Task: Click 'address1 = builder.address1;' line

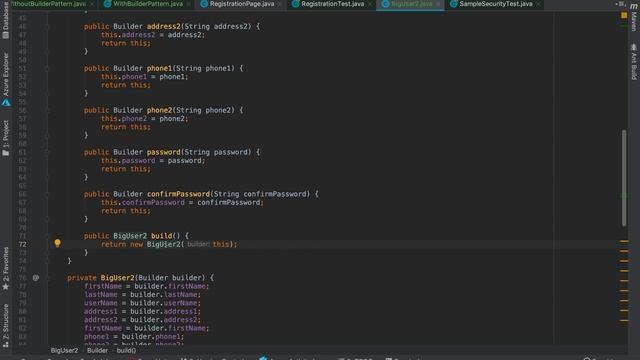Action: pyautogui.click(x=142, y=311)
